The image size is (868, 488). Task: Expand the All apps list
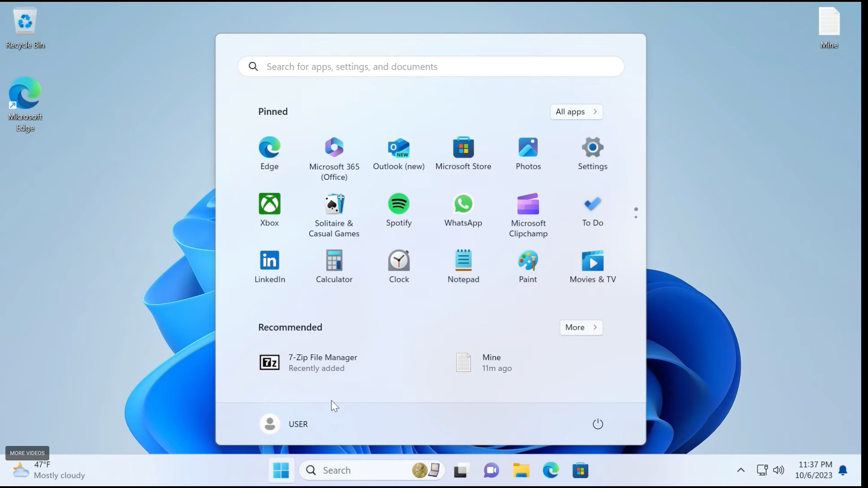point(576,112)
